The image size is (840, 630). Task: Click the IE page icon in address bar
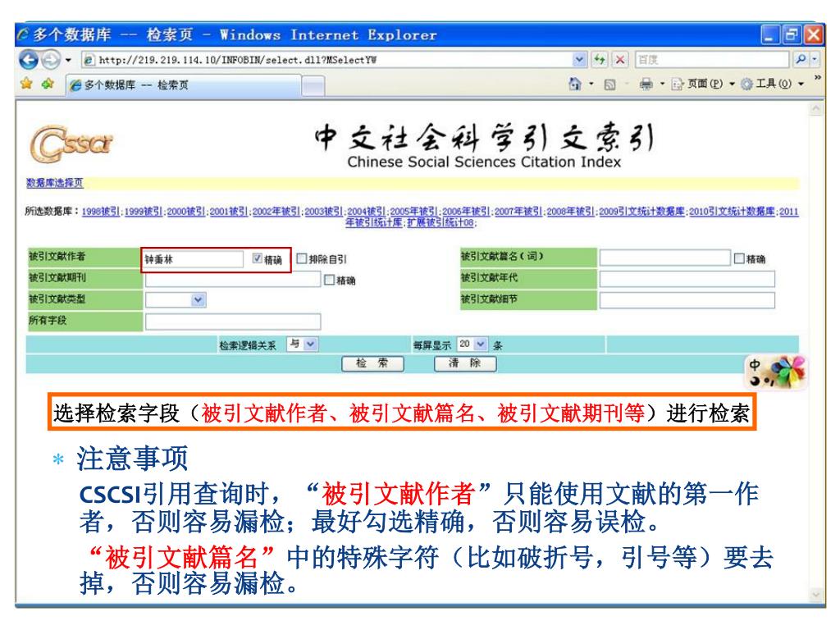[89, 60]
